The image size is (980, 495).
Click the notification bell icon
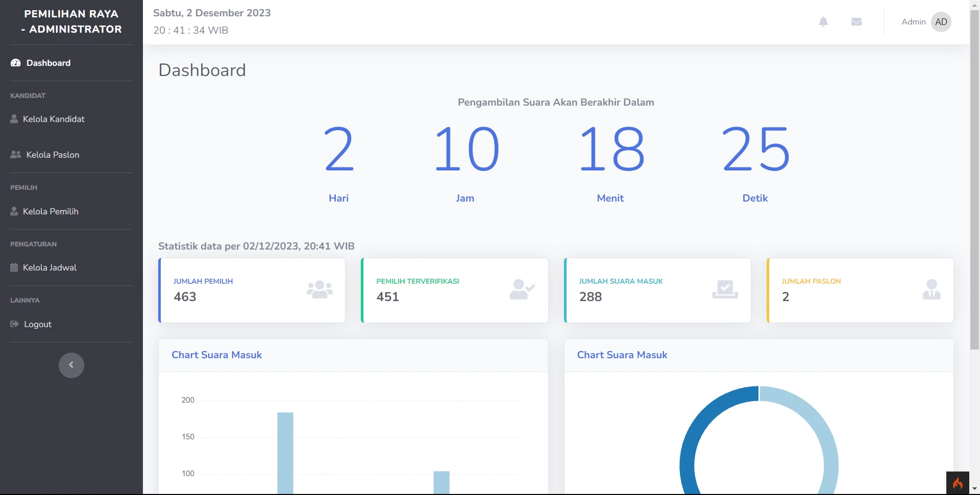(823, 22)
